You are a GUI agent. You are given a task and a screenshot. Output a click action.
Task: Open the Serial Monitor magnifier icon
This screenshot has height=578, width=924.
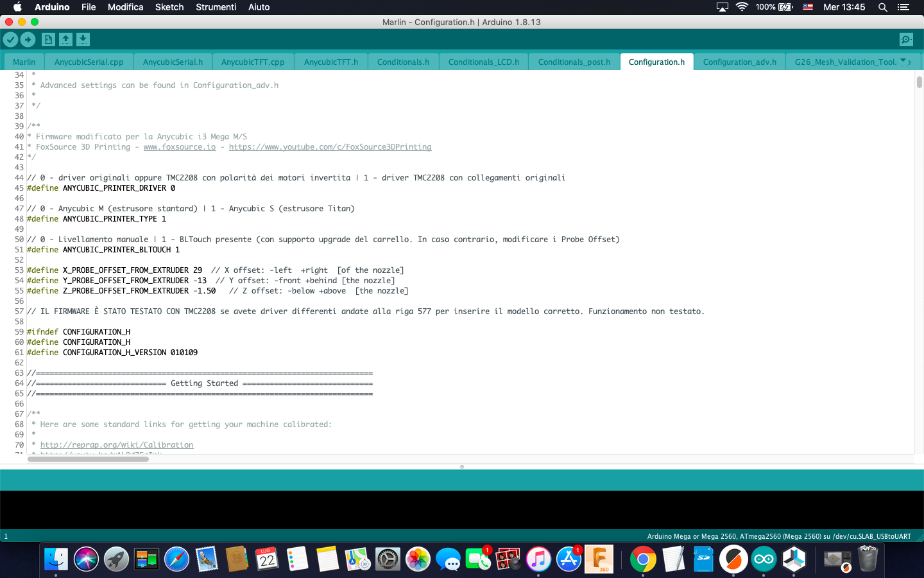click(905, 40)
